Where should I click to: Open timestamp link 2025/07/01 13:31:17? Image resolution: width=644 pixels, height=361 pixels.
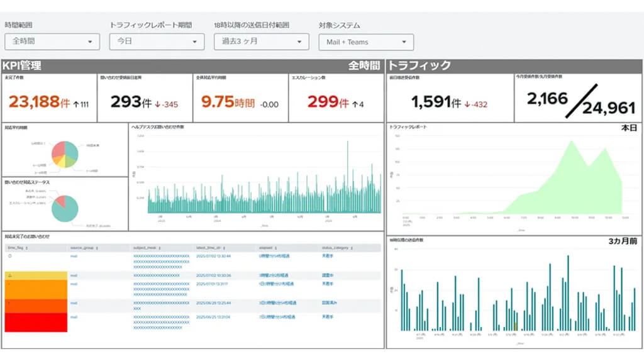tap(212, 284)
